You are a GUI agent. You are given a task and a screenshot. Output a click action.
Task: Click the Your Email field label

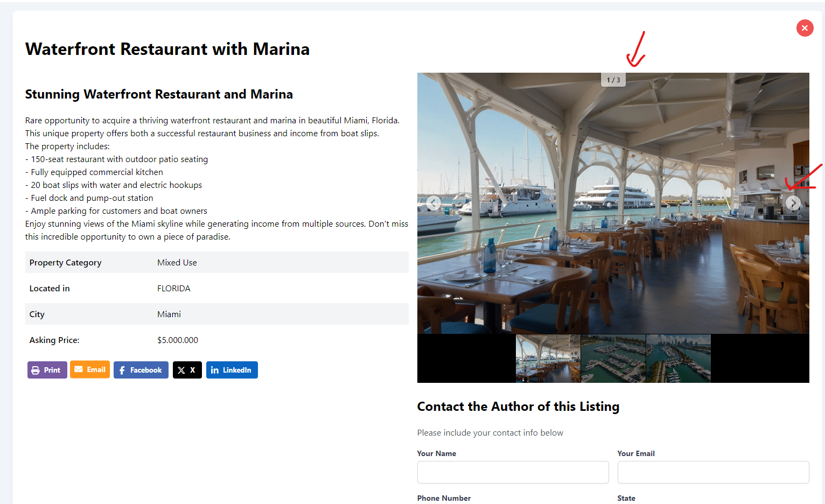point(636,453)
